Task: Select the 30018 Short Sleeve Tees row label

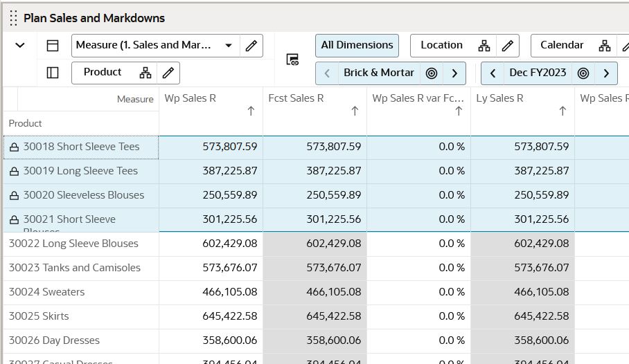Action: (x=82, y=147)
